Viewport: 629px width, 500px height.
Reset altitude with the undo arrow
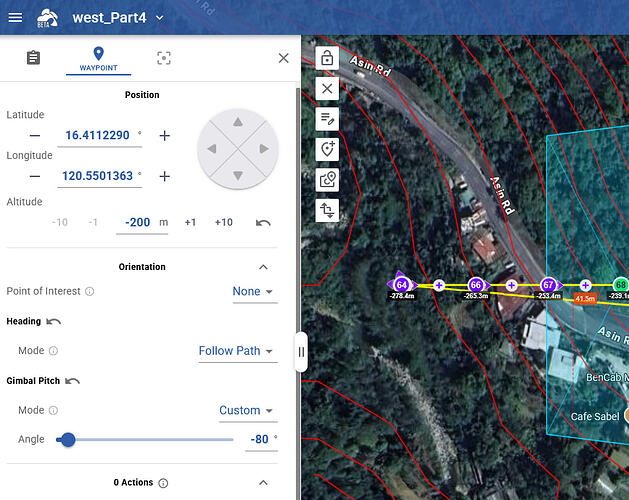[x=263, y=223]
